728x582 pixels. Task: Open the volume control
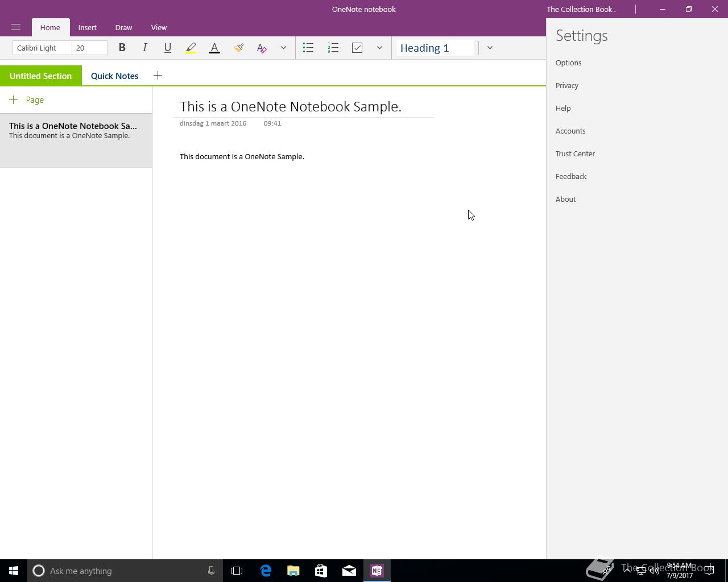[655, 571]
